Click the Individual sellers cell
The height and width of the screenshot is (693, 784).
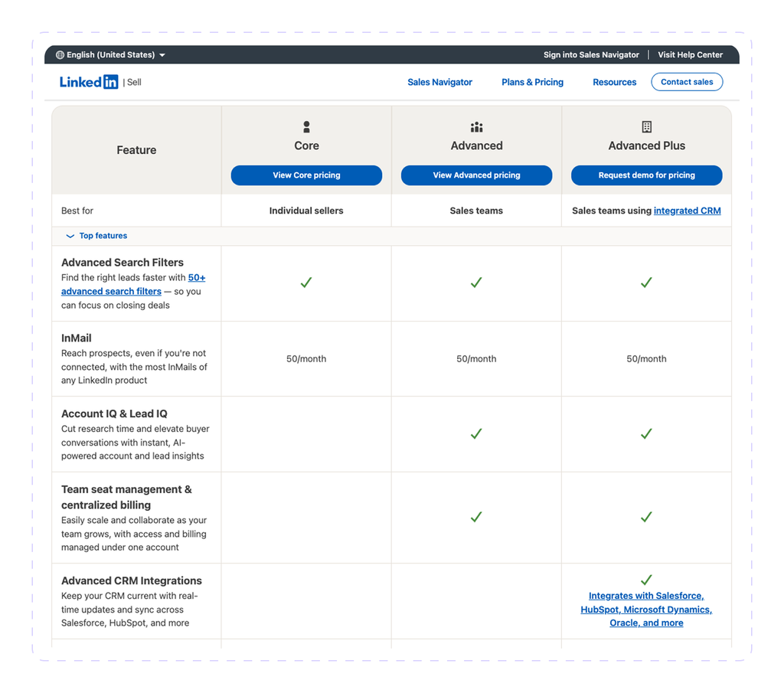pyautogui.click(x=306, y=211)
